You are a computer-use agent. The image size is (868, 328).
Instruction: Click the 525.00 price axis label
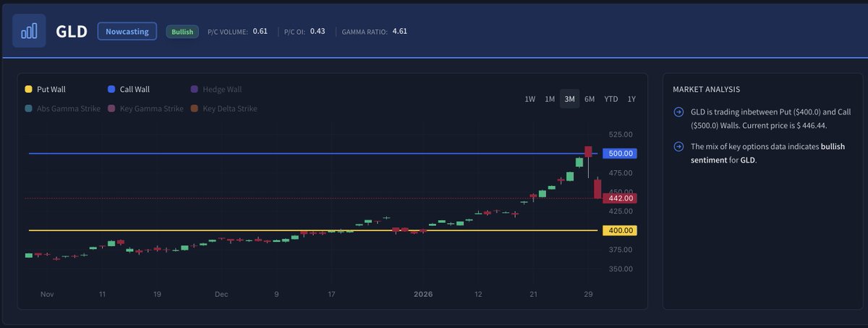point(621,135)
